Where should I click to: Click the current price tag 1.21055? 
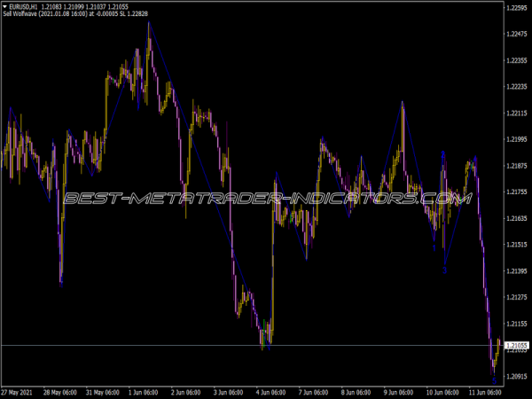(516, 345)
